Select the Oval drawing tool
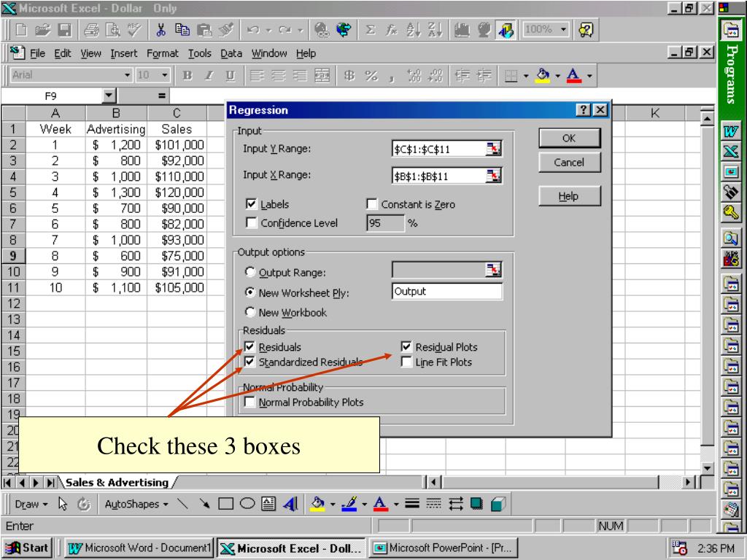747x560 pixels. 247,503
